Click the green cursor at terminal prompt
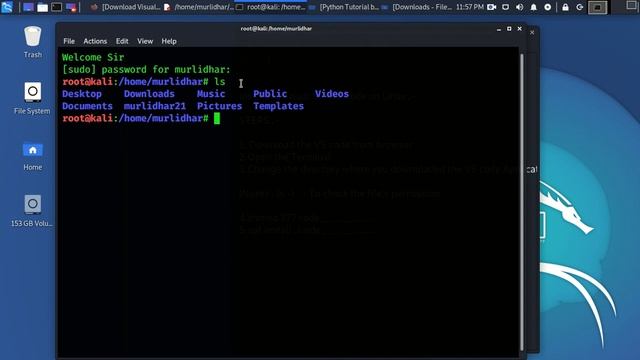Viewport: 640px width, 360px height. coord(217,118)
